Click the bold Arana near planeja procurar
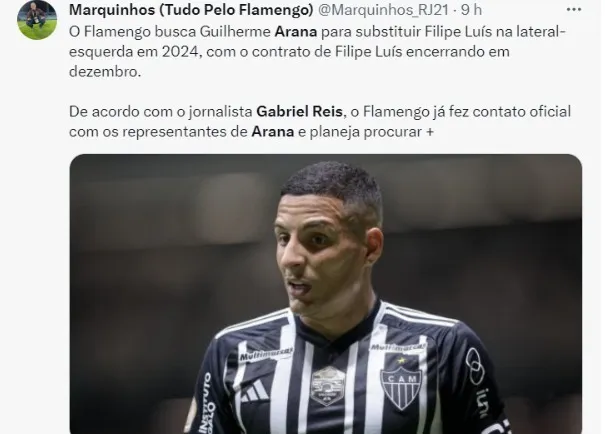 point(273,132)
